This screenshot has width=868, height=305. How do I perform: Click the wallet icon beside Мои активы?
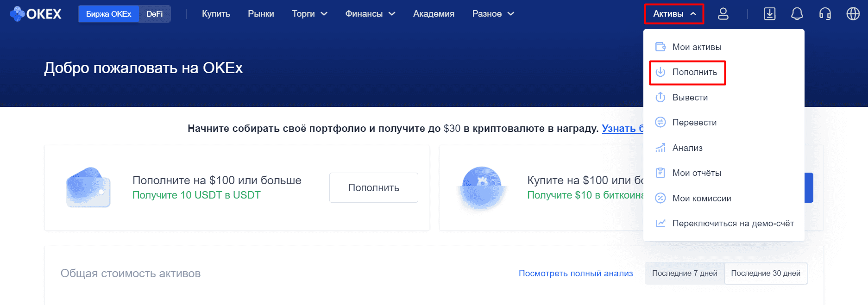coord(660,47)
